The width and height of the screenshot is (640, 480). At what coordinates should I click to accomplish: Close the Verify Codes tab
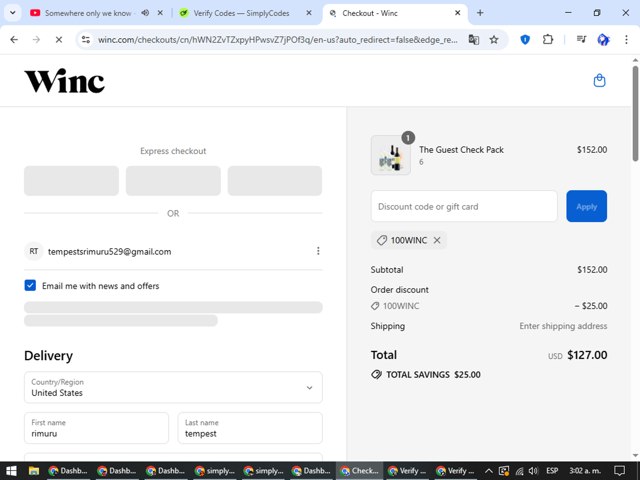(309, 13)
